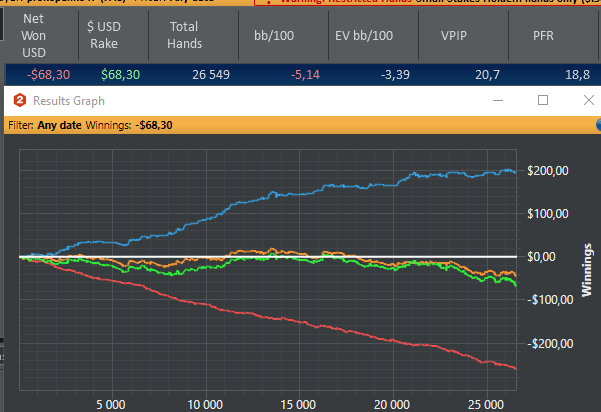This screenshot has height=412, width=601.
Task: Click the 5 000 x-axis label
Action: pyautogui.click(x=111, y=405)
